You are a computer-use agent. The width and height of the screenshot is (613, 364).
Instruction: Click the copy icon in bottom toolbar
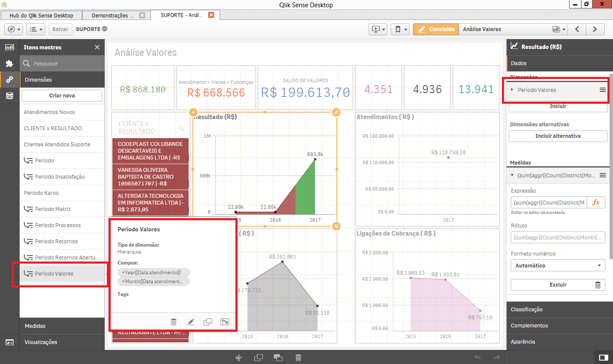tap(258, 358)
